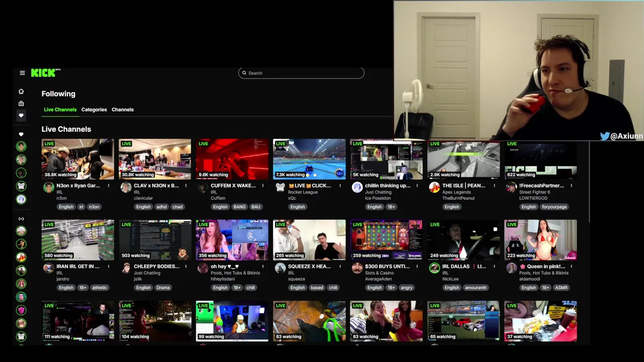This screenshot has height=362, width=644.
Task: Open jandro's avatar on IRAN IRL card
Action: pyautogui.click(x=49, y=268)
